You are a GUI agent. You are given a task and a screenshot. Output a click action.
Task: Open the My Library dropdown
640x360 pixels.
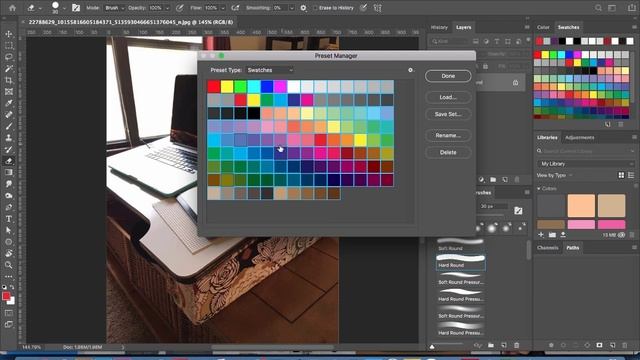586,164
